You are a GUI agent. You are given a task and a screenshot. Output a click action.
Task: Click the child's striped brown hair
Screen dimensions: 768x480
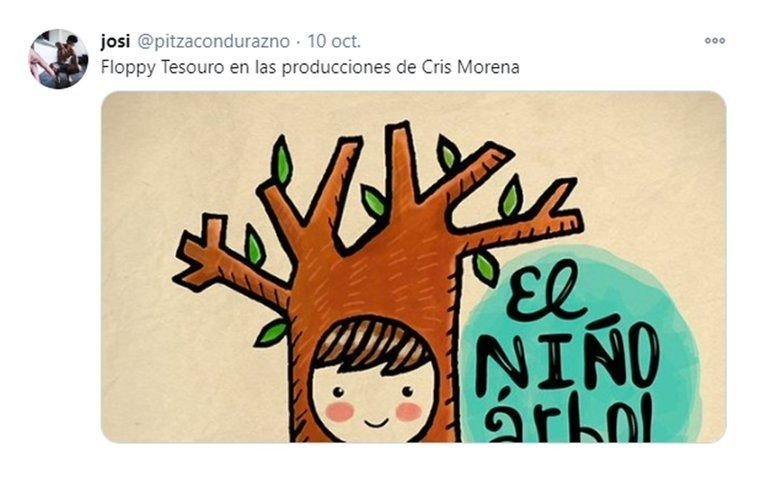point(372,345)
